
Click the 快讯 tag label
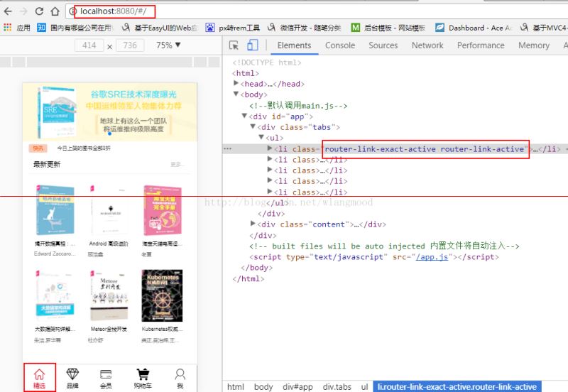pyautogui.click(x=38, y=148)
